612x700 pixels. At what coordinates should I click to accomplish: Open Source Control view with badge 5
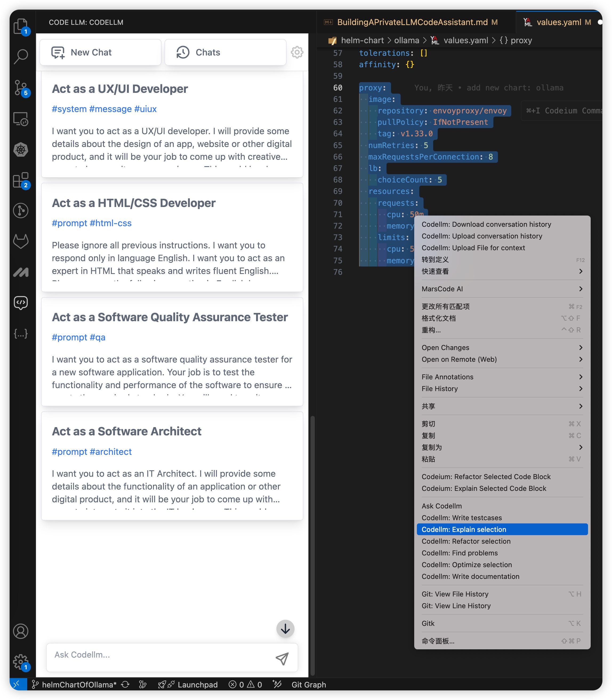click(21, 88)
